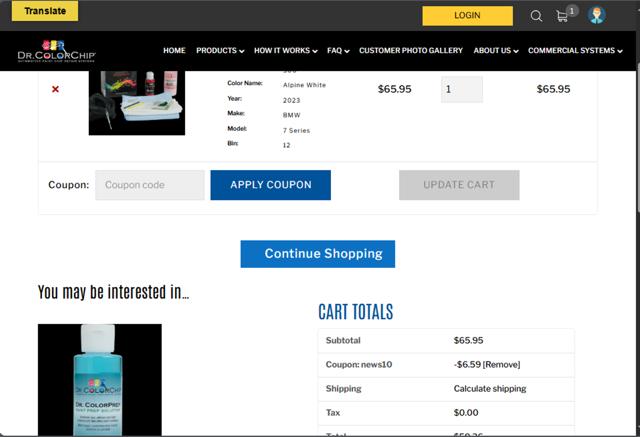640x437 pixels.
Task: Click the Coupon code input field
Action: [x=150, y=185]
